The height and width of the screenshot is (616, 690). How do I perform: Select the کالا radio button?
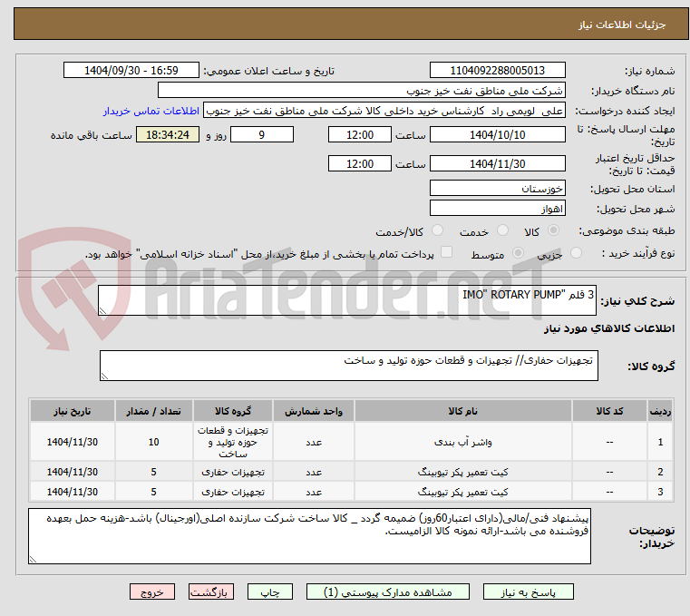click(x=554, y=230)
